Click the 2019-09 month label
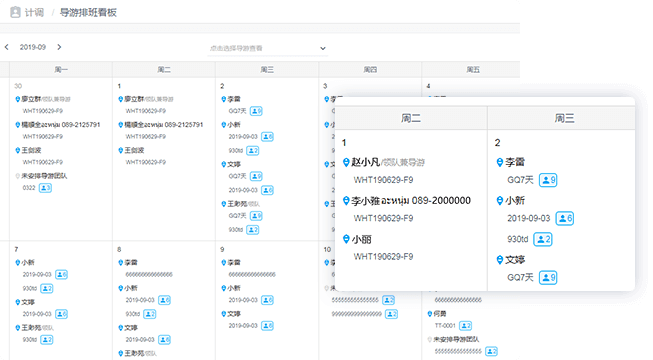The image size is (653, 360). (33, 47)
